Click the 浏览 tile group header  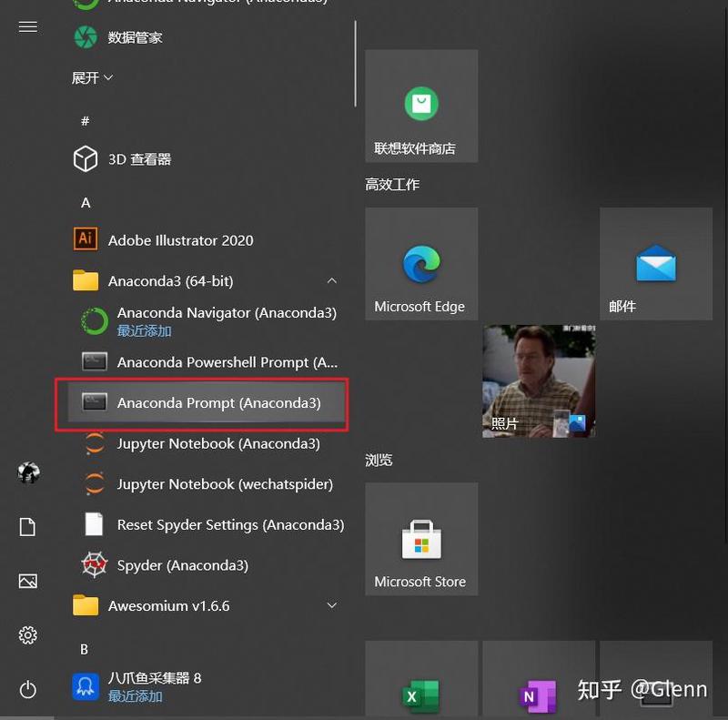pyautogui.click(x=379, y=460)
